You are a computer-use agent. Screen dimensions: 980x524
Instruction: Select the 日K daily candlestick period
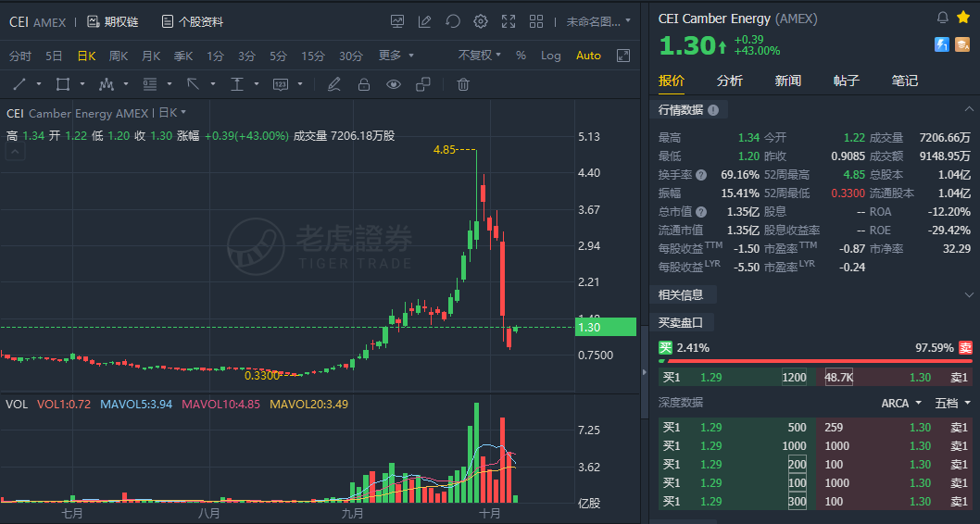click(x=86, y=56)
